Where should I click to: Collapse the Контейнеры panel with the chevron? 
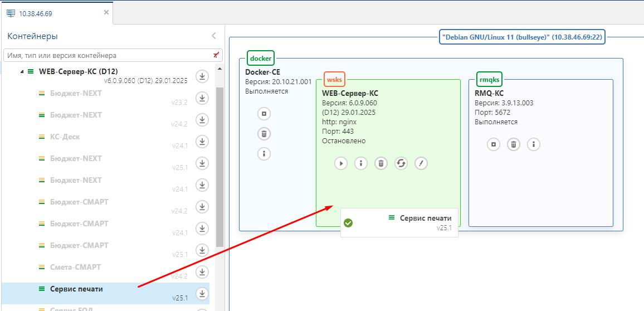213,36
